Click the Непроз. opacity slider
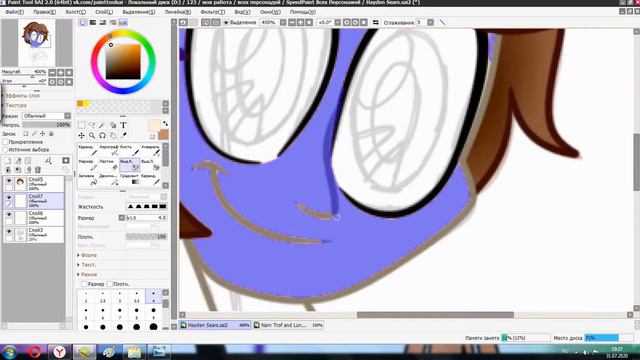Image resolution: width=640 pixels, height=360 pixels. (x=47, y=125)
